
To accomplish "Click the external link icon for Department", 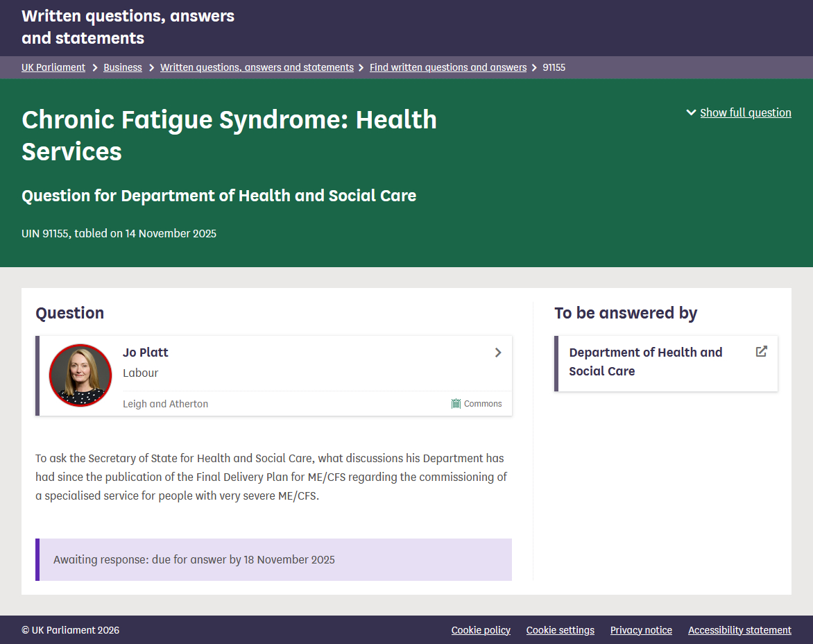I will [761, 351].
